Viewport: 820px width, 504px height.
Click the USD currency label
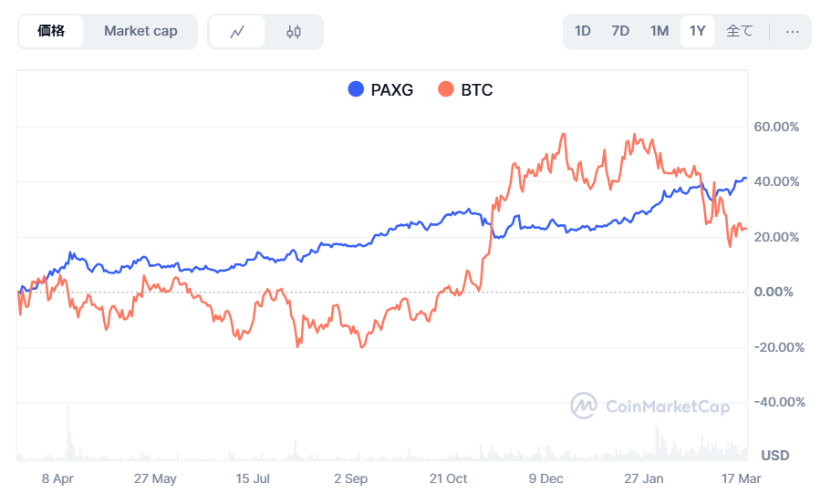(x=774, y=455)
